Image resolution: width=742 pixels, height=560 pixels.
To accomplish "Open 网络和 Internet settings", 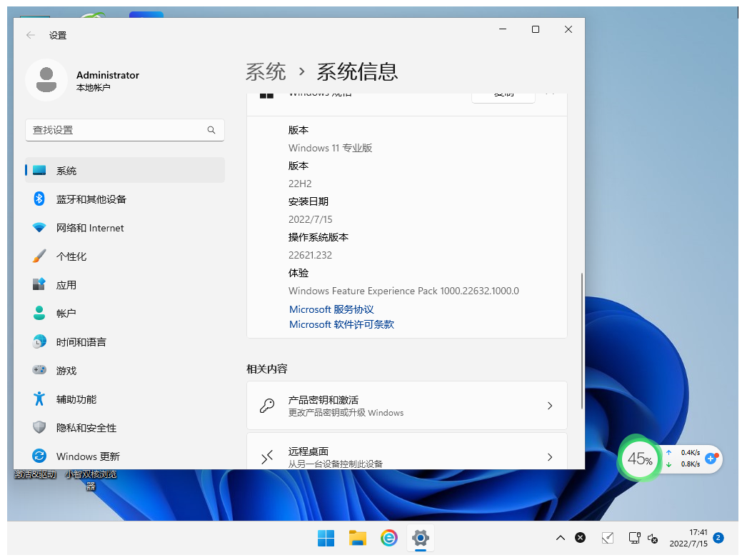I will pos(125,228).
